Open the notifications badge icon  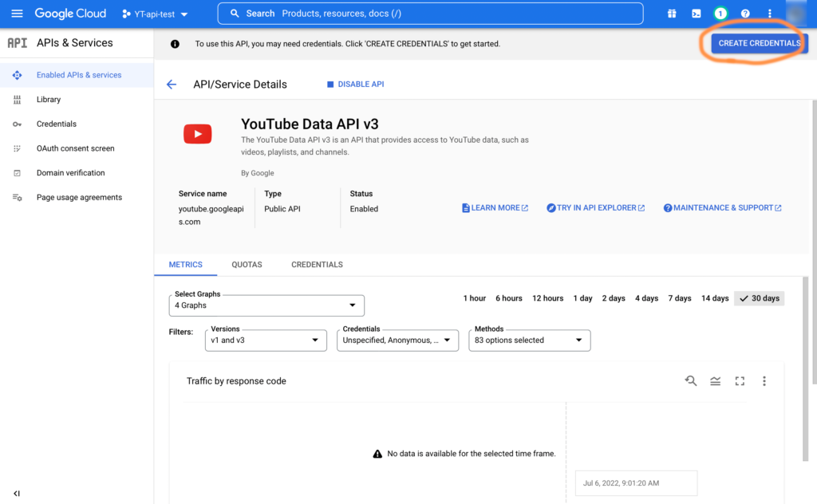720,14
